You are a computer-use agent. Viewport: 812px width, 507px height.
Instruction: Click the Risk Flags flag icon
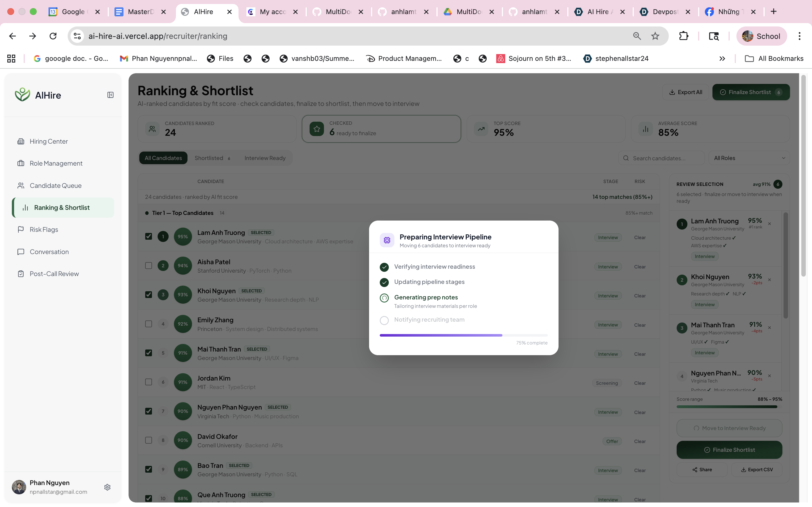[21, 229]
